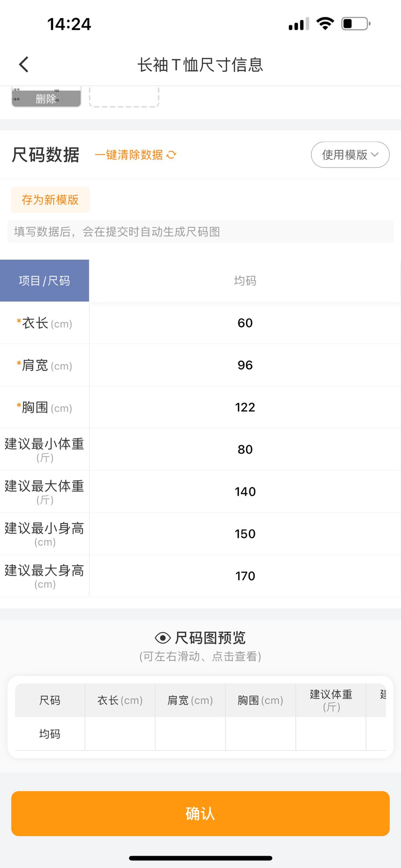This screenshot has height=868, width=401.
Task: Tap the battery icon in status bar
Action: tap(356, 24)
